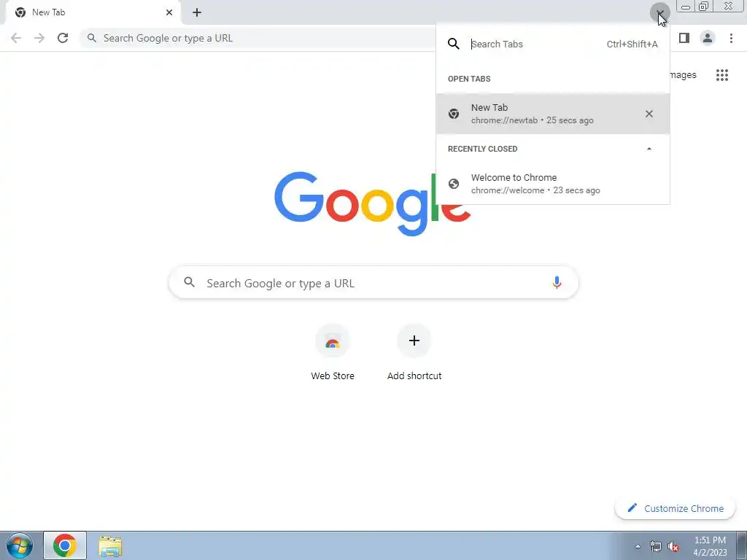Click the Google search box
747x560 pixels.
pos(373,283)
